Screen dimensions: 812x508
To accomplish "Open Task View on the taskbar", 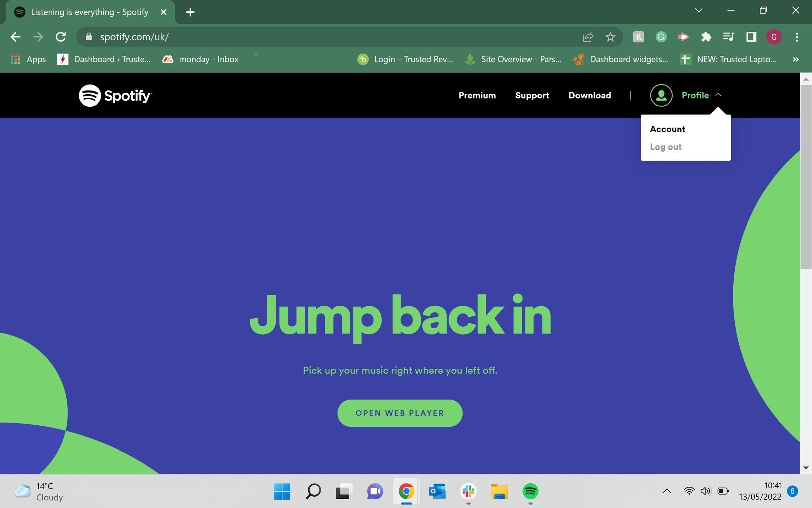I will coord(344,491).
